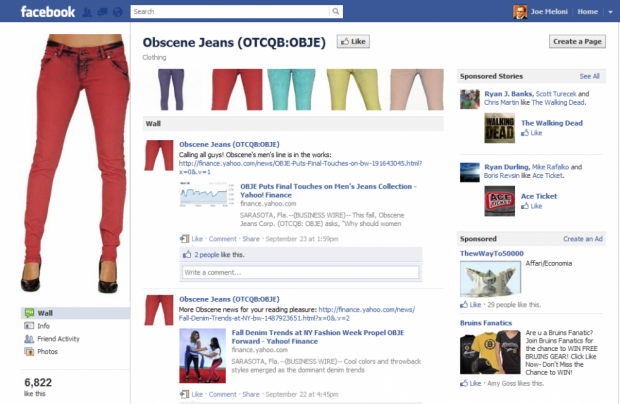This screenshot has width=620, height=404.
Task: Click the search magnifier button
Action: pyautogui.click(x=336, y=11)
